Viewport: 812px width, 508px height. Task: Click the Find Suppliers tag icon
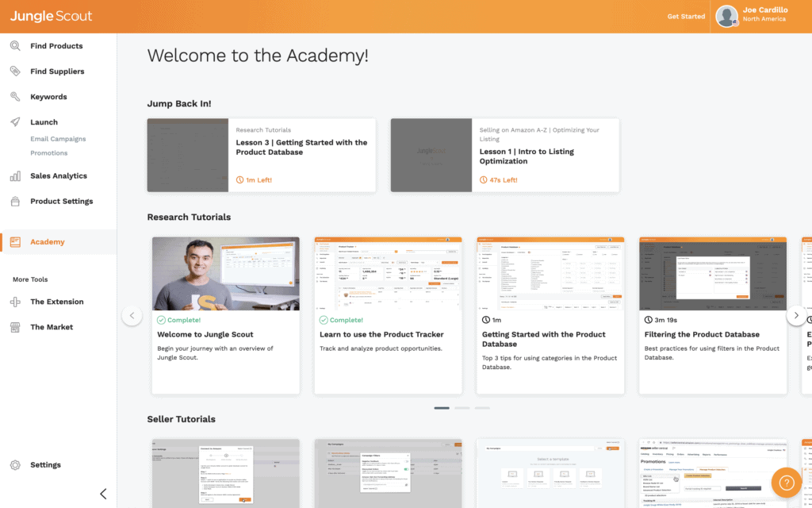pos(15,71)
